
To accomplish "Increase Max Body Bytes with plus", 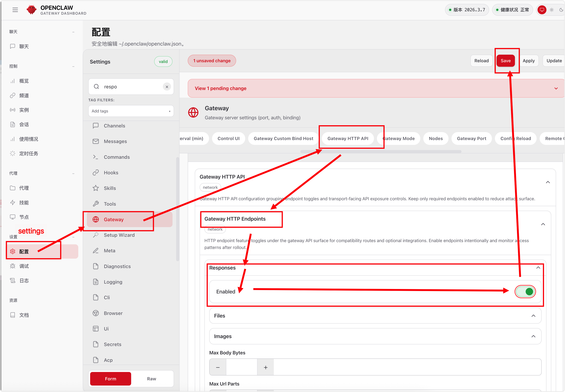I will pos(265,367).
